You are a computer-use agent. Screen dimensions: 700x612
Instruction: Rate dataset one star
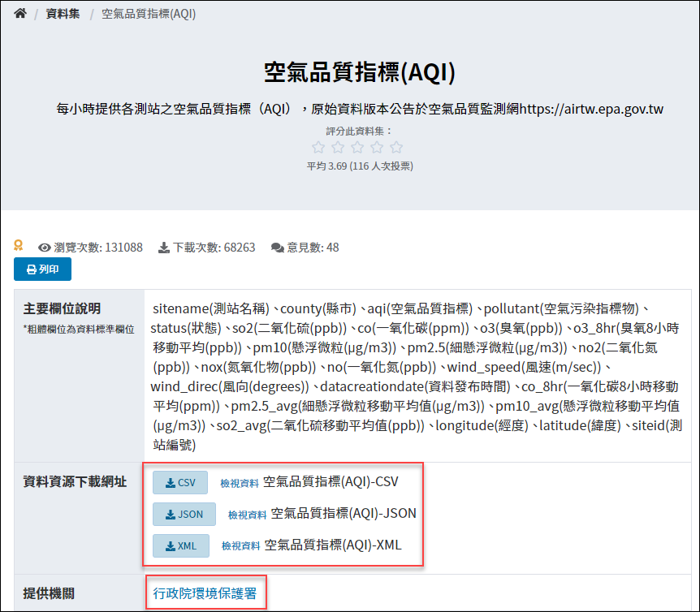tap(318, 147)
